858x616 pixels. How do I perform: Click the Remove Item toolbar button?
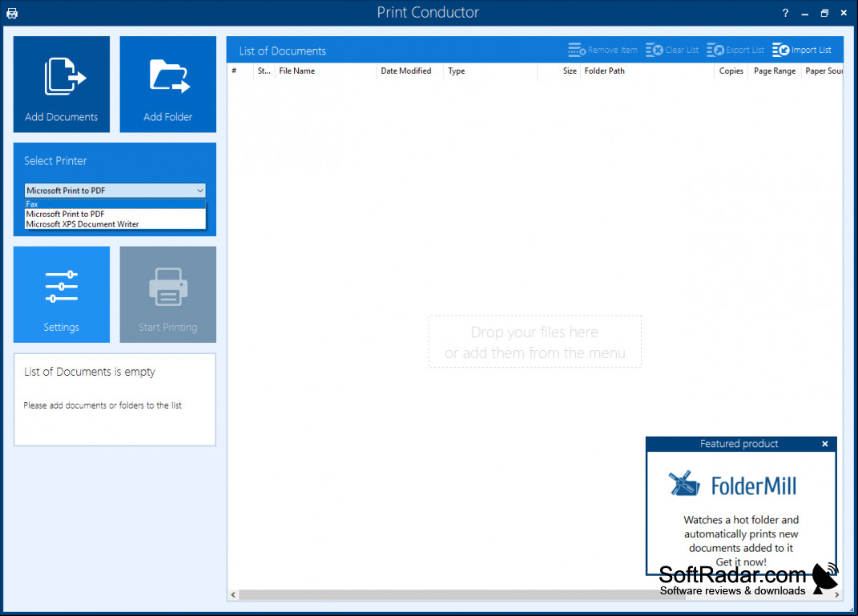(x=602, y=50)
